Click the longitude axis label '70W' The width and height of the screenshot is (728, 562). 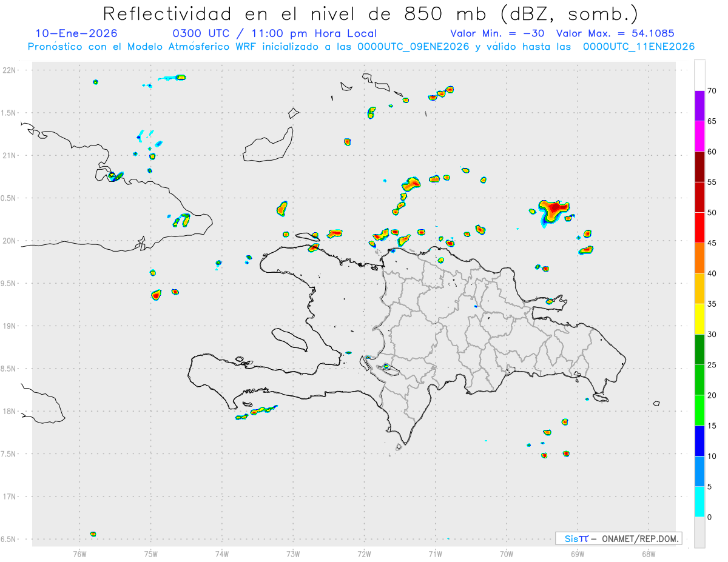[x=507, y=554]
